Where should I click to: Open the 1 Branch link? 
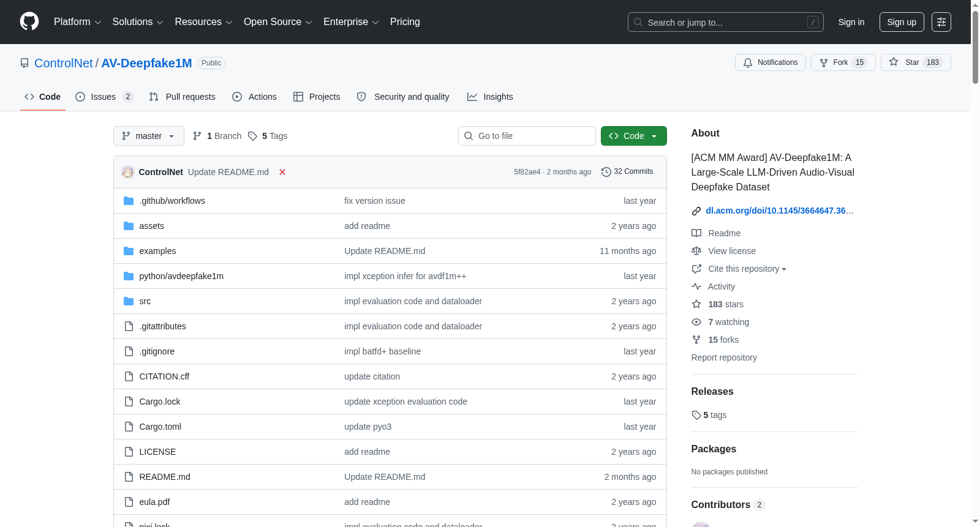click(217, 136)
